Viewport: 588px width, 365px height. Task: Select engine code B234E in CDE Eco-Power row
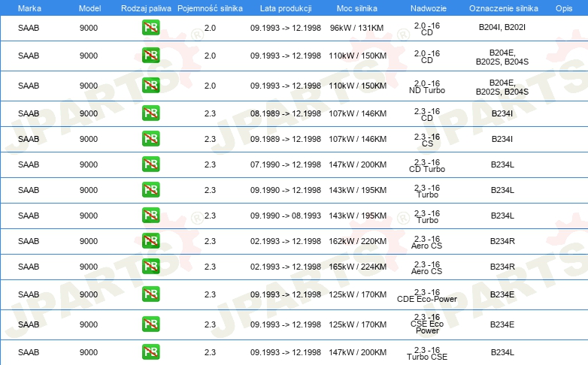click(x=502, y=294)
